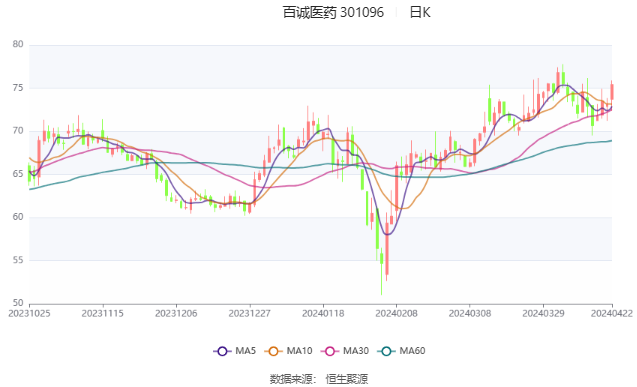Toggle the MA5 line in legend
Screen dimensions: 637x387
[234, 351]
